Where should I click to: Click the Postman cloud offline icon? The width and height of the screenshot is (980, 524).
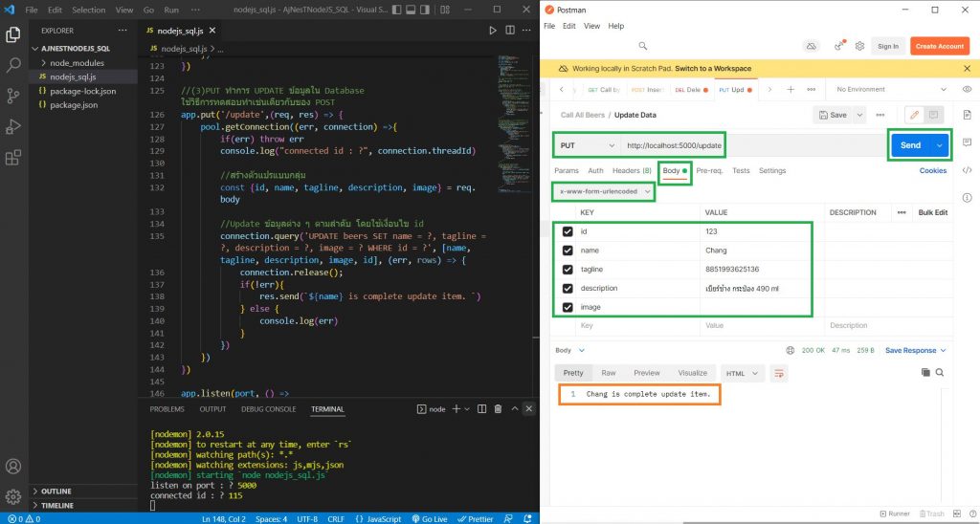[x=812, y=46]
